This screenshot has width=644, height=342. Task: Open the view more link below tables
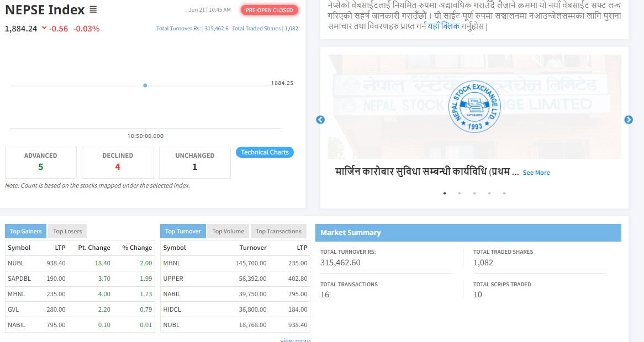tap(295, 340)
